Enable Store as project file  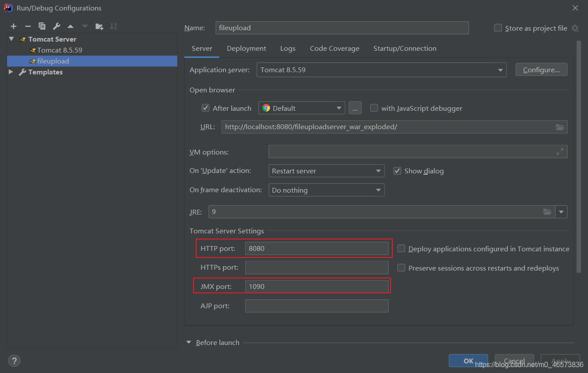tap(498, 28)
